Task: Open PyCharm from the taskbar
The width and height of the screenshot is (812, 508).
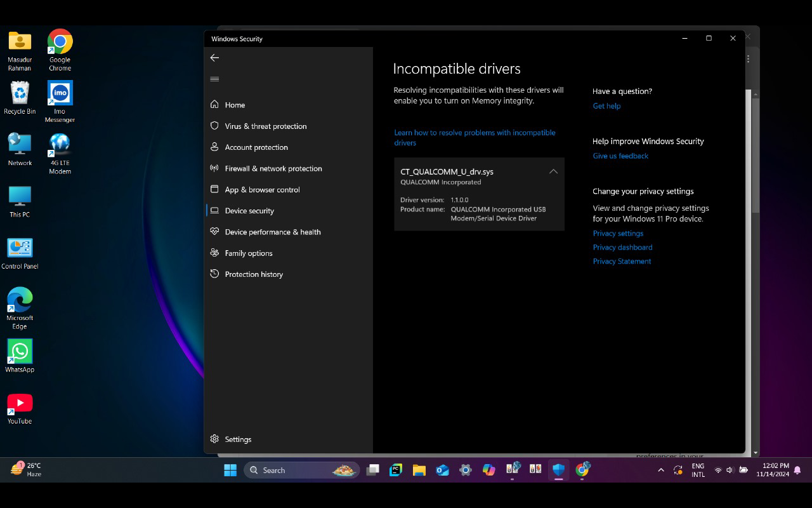Action: pyautogui.click(x=396, y=470)
